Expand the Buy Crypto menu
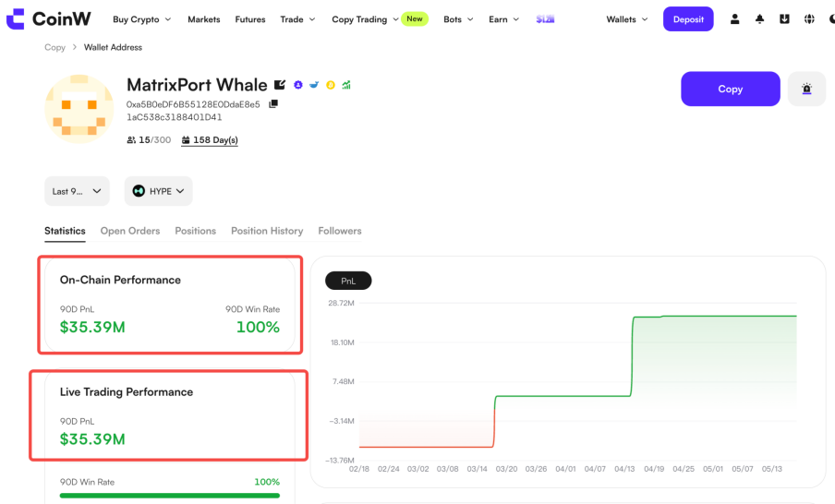This screenshot has height=504, width=835. 141,19
